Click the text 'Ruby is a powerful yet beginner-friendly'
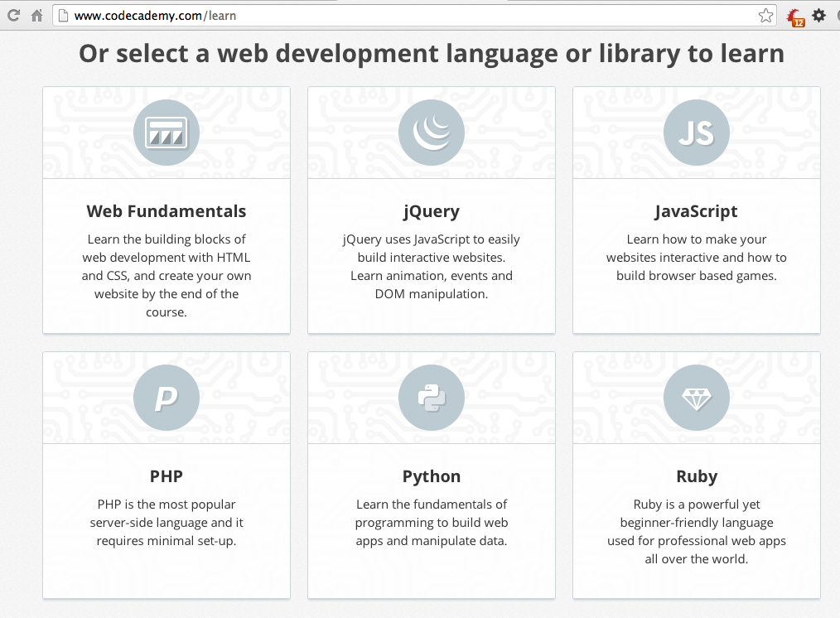840x618 pixels. tap(697, 531)
